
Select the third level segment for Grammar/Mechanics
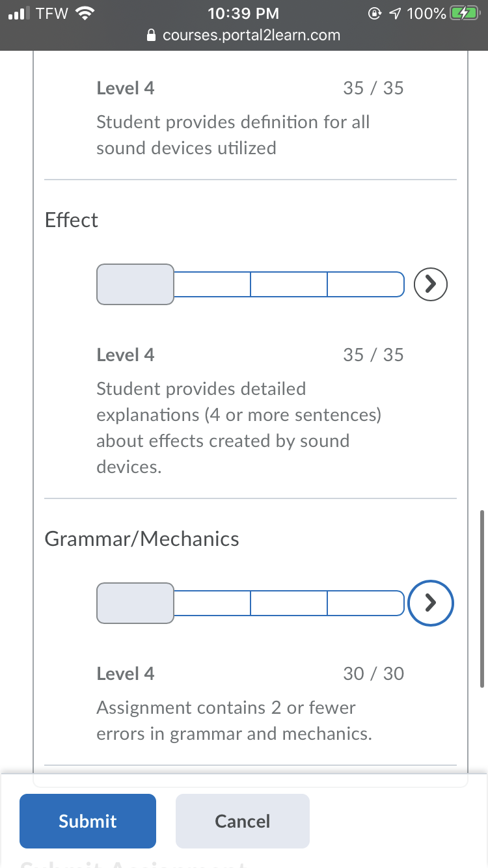coord(289,603)
